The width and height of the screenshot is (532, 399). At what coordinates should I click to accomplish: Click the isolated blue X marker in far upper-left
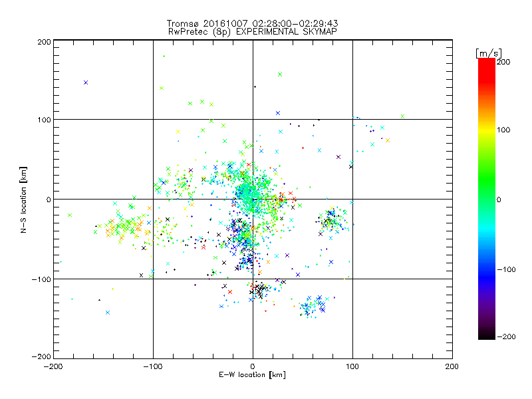86,82
